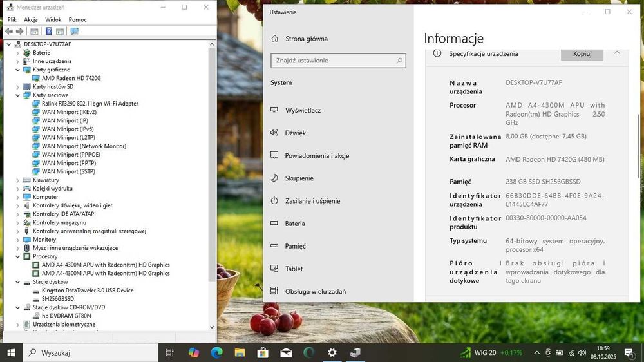The image size is (644, 362).
Task: Click the Wi-Fi network tray icon
Action: click(x=571, y=353)
